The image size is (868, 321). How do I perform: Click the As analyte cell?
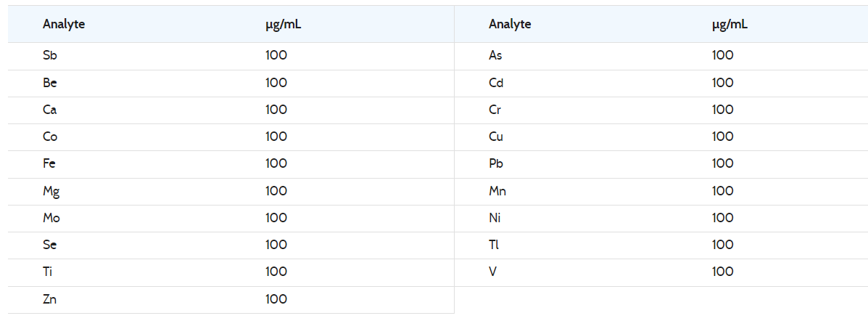(x=495, y=55)
